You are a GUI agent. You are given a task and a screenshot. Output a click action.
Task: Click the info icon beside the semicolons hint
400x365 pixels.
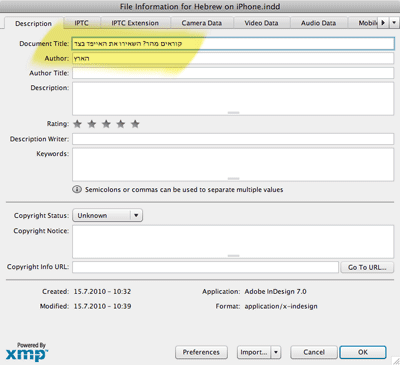tap(77, 190)
